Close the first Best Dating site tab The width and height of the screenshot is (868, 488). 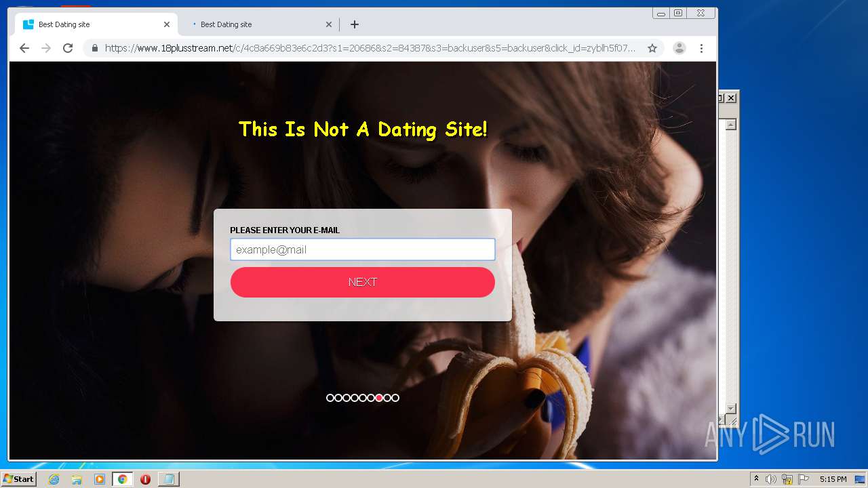click(x=167, y=24)
